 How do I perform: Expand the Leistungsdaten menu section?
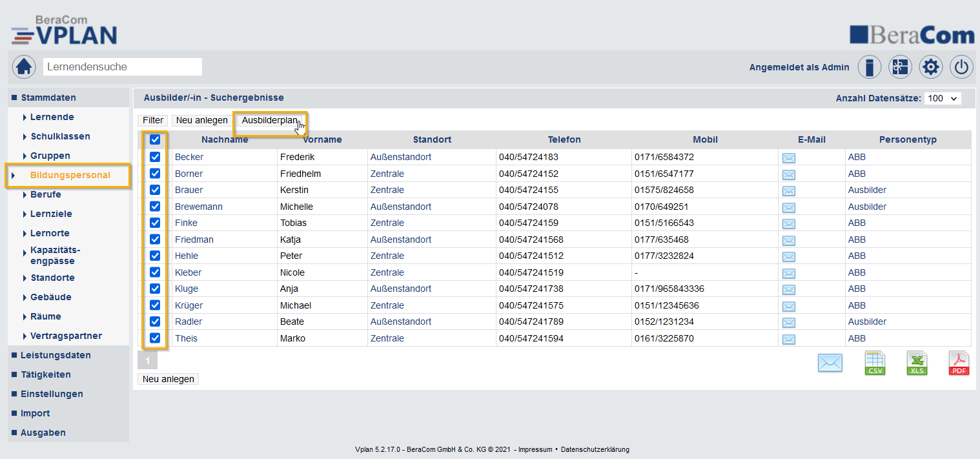click(x=56, y=355)
